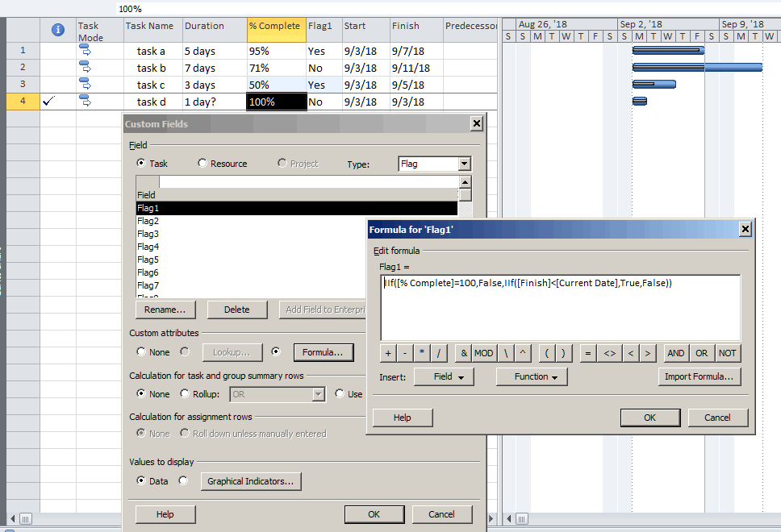The image size is (781, 532).
Task: Open Help in the formula dialog
Action: click(403, 418)
